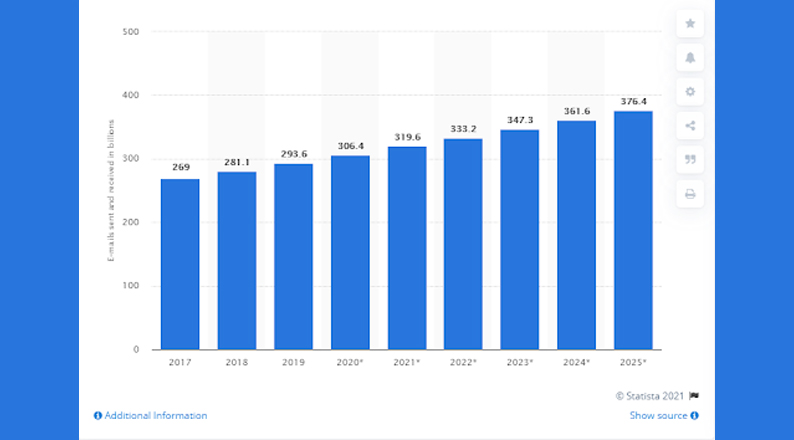Click the value label 281.1
The height and width of the screenshot is (440, 794).
[237, 162]
